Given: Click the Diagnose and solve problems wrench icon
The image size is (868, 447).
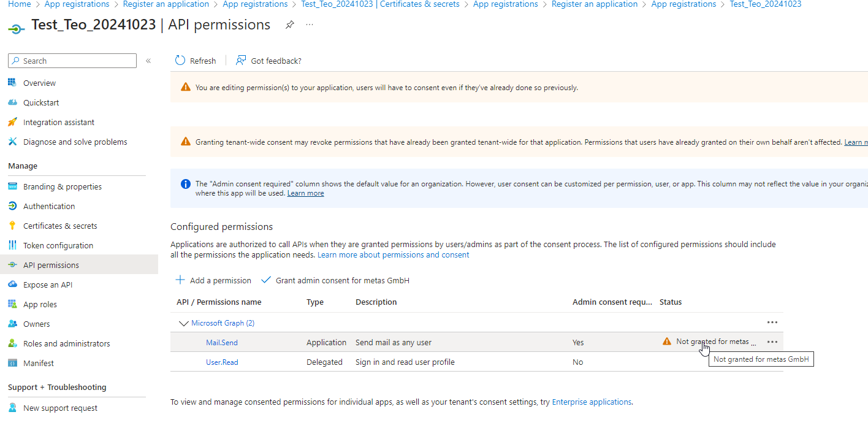Looking at the screenshot, I should click(x=12, y=142).
